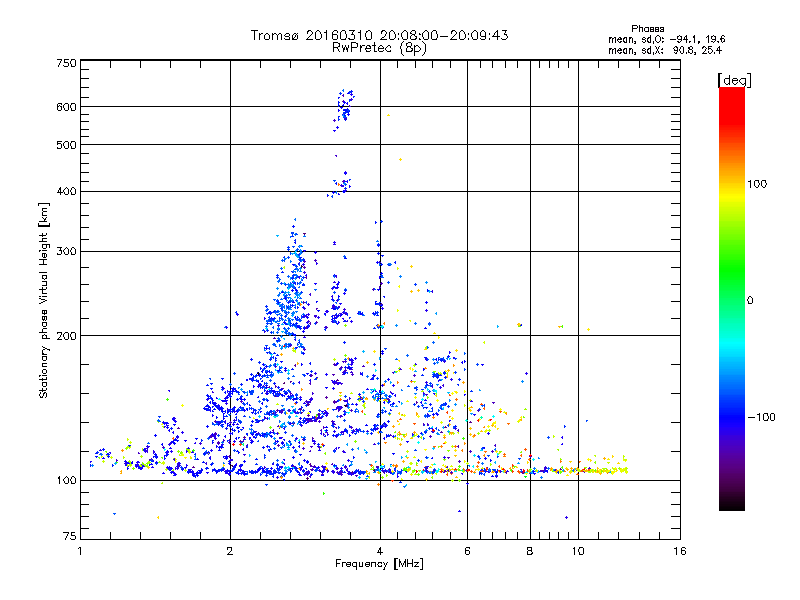Click the y-axis tick label '400'
800x600 pixels.
(67, 192)
